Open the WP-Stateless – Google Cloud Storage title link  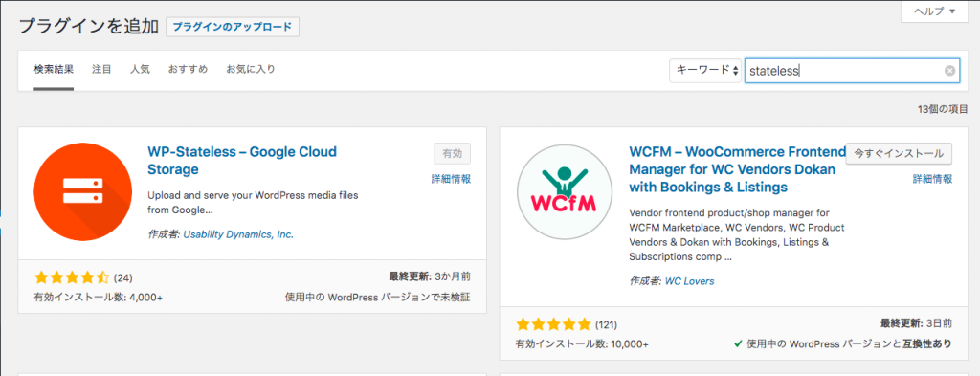coord(242,160)
